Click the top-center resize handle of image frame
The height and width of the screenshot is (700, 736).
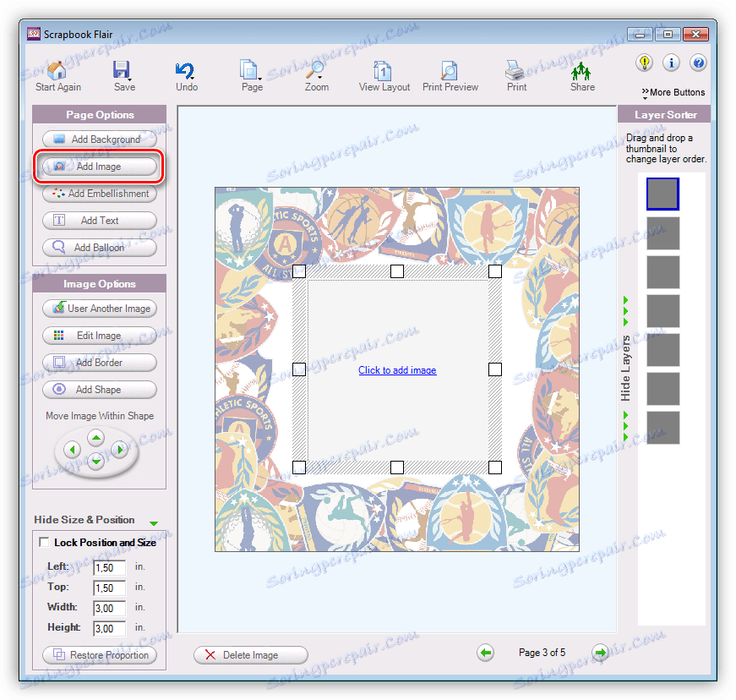(x=397, y=271)
